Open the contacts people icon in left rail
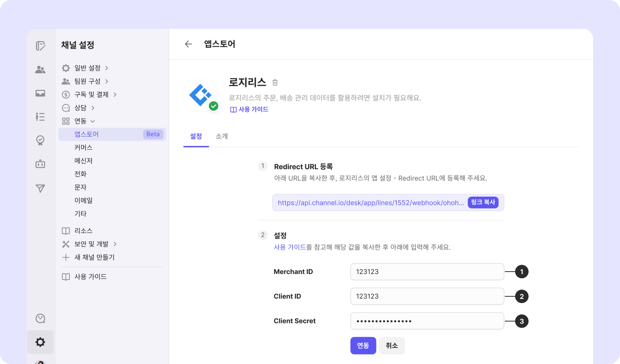 click(40, 69)
